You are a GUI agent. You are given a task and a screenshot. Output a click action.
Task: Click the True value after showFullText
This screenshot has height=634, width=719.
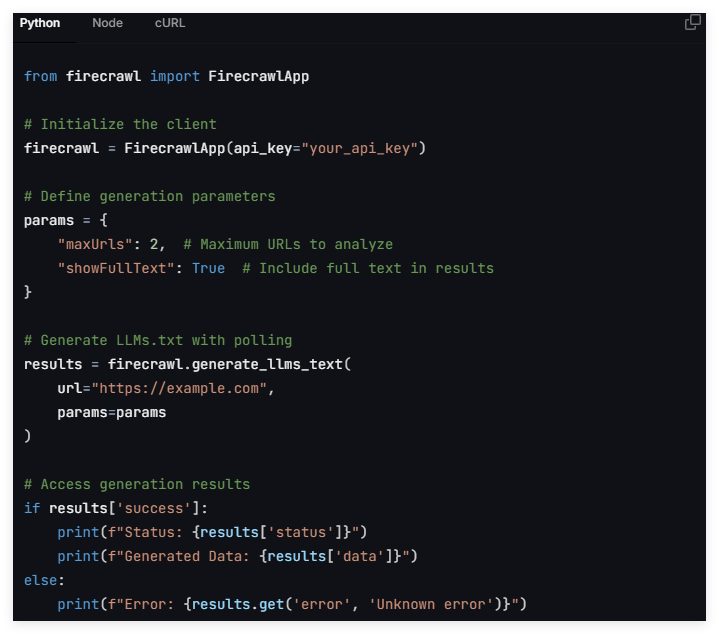208,268
